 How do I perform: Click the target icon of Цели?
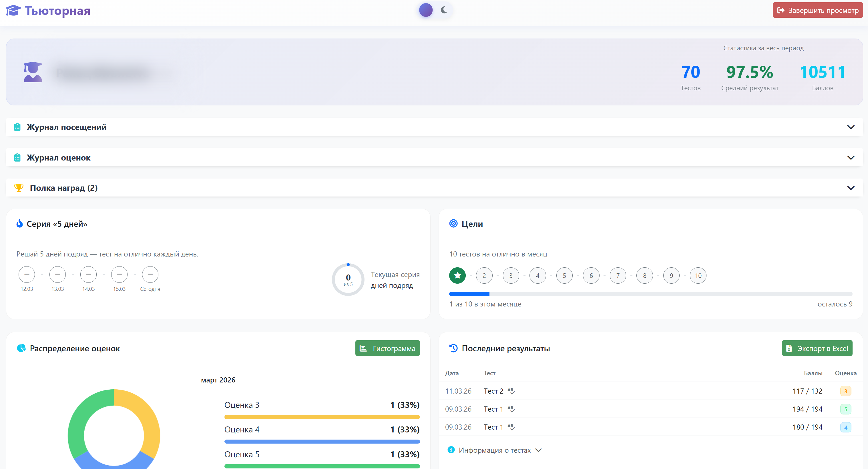coord(453,224)
